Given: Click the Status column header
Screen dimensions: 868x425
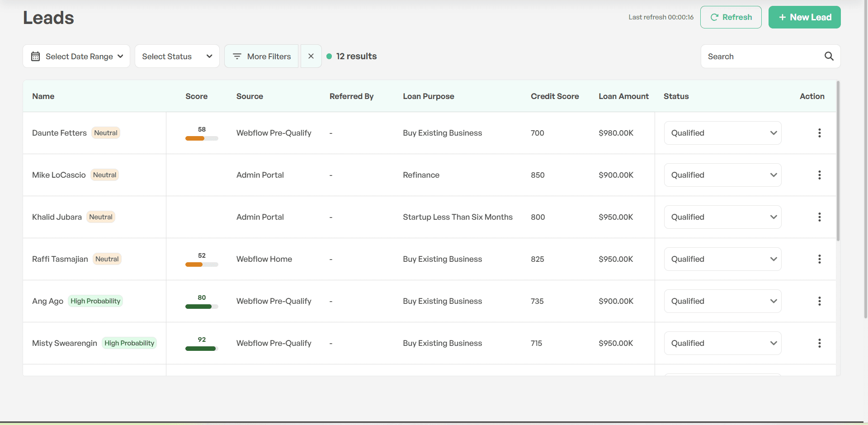Looking at the screenshot, I should click(x=676, y=96).
